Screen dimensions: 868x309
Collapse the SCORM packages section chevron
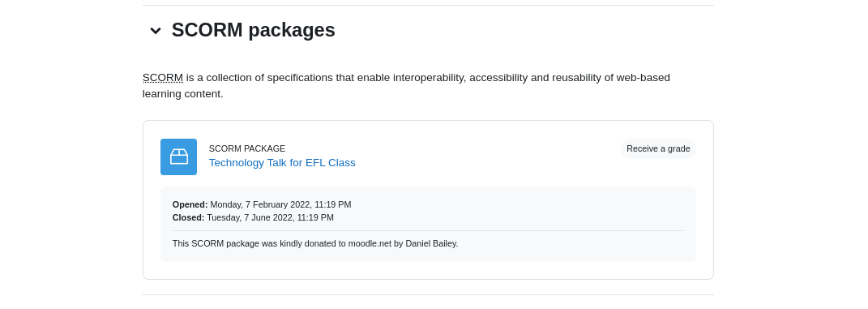pyautogui.click(x=156, y=31)
